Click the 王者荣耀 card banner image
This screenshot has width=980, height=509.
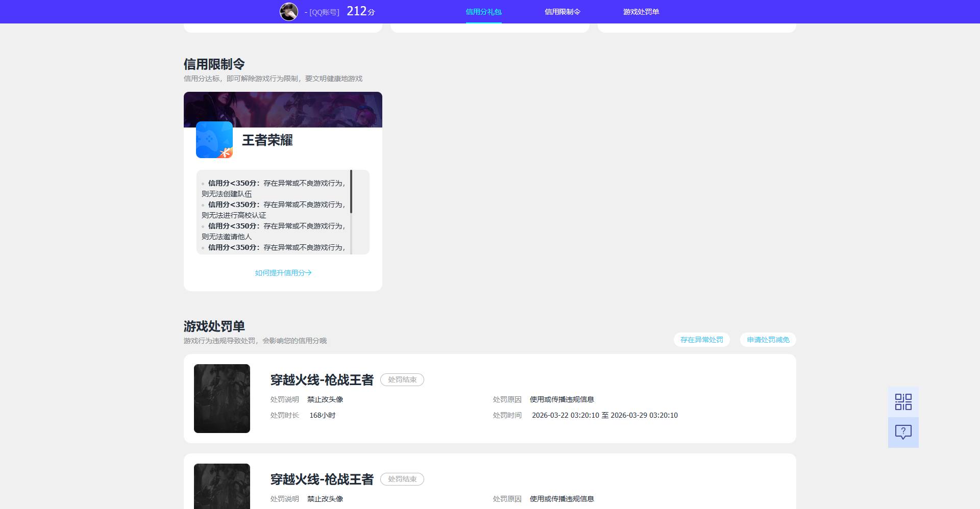pos(283,109)
